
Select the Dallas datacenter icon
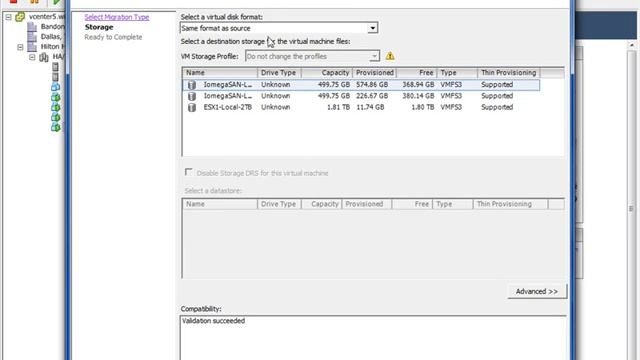point(32,37)
